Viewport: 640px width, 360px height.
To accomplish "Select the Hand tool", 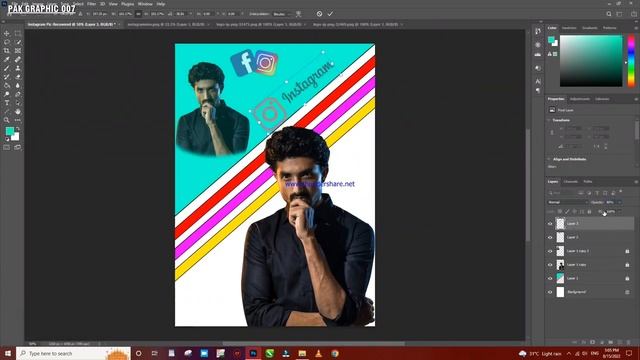I will click(18, 111).
